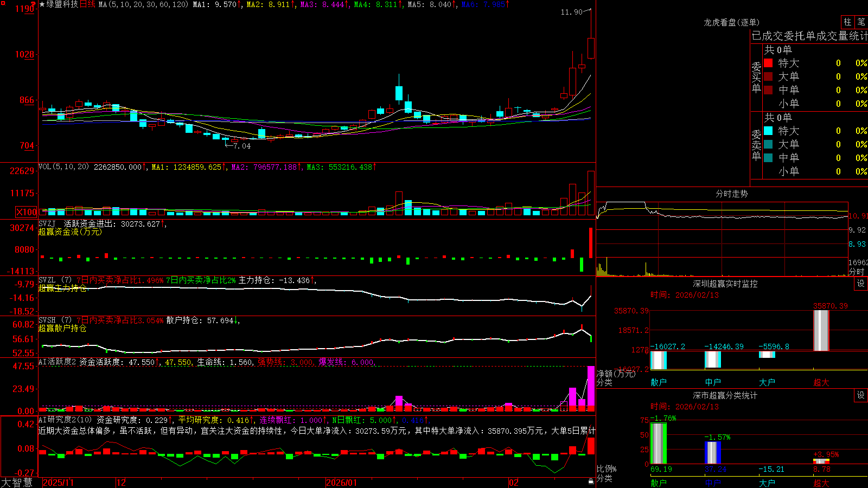868x488 pixels.
Task: Click the 深市超赢分类统计 panel title
Action: (x=725, y=395)
